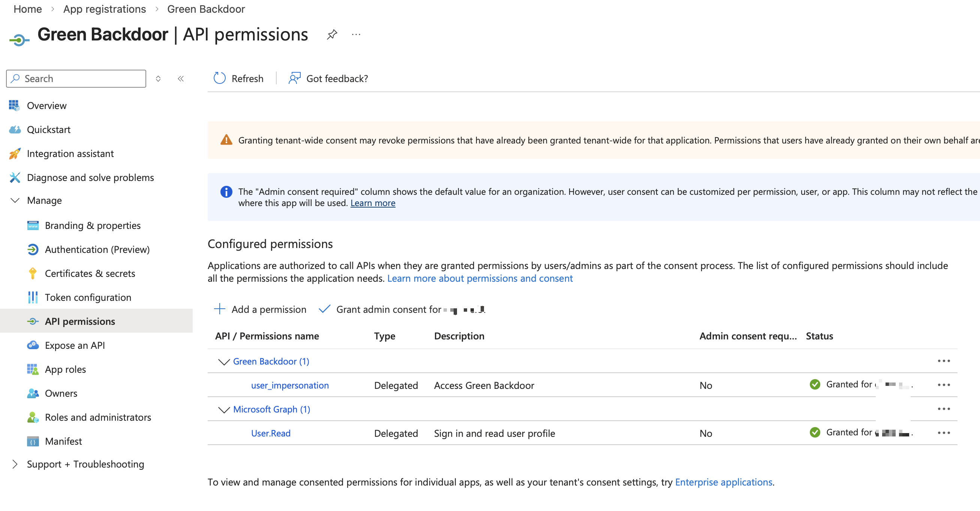Click the Authentication arrow icon
The image size is (980, 511).
click(x=33, y=250)
